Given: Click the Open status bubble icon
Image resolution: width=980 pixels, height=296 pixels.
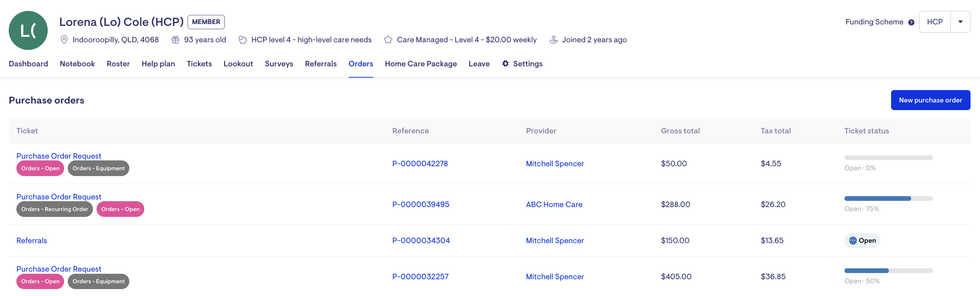Looking at the screenshot, I should pos(853,241).
